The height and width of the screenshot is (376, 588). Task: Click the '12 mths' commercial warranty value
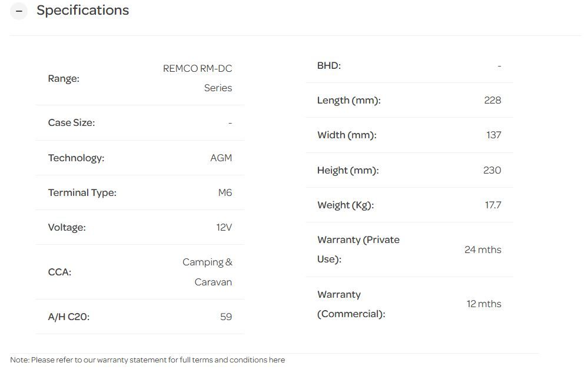(x=484, y=304)
